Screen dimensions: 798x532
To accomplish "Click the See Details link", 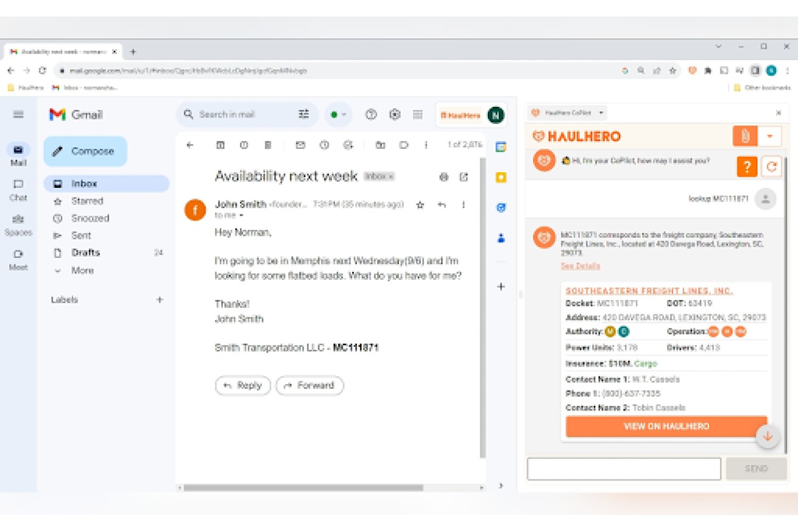I will pos(580,266).
